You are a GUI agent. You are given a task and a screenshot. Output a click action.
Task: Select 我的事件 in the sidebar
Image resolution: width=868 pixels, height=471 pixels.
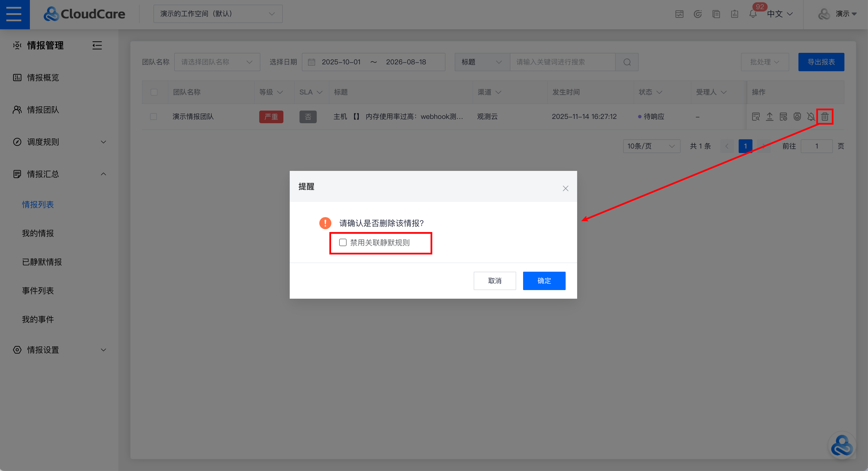38,320
